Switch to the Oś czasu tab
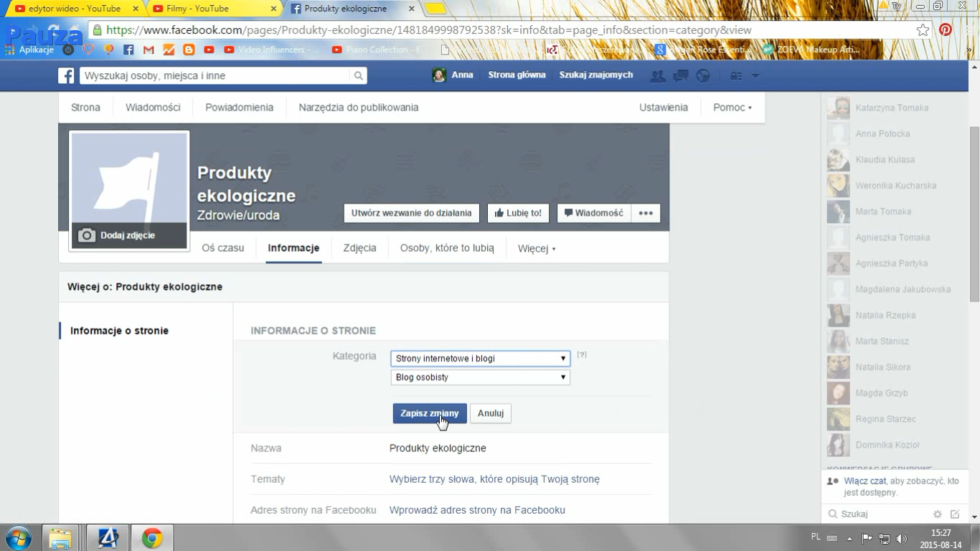This screenshot has width=980, height=551. (223, 248)
